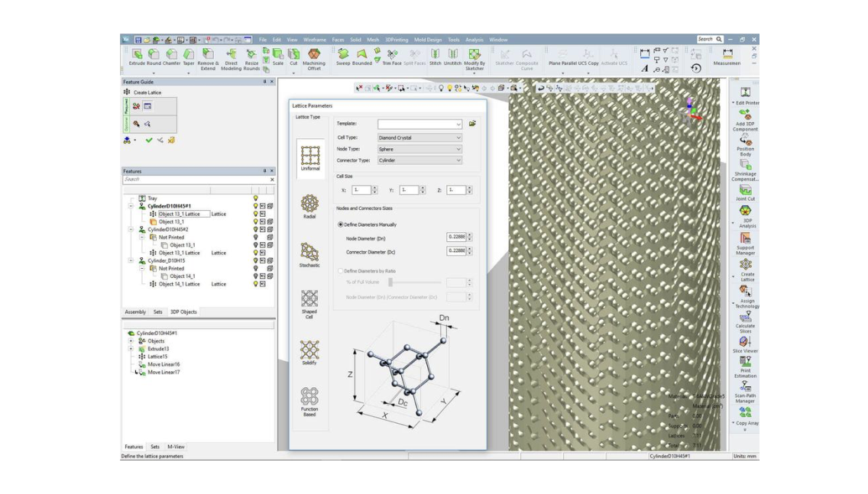Move the % of Full Volume slider
Viewport: 868px width, 494px height.
point(390,283)
